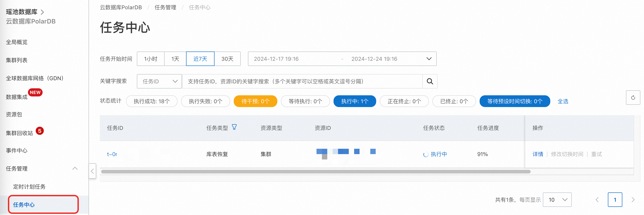Click the chevron next to 瑶池数据库
Screen dimensions: 644x215
pyautogui.click(x=42, y=12)
